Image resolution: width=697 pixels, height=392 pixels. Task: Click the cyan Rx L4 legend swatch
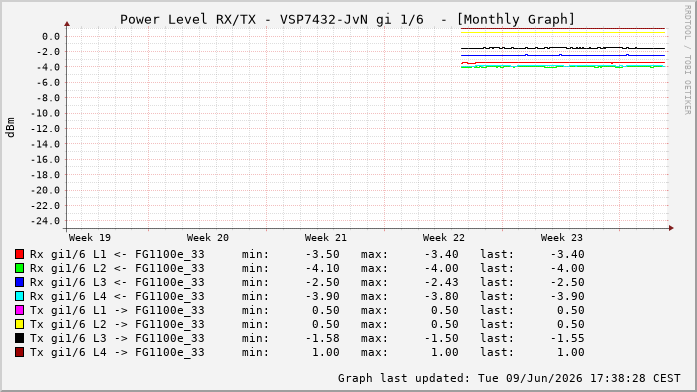19,296
